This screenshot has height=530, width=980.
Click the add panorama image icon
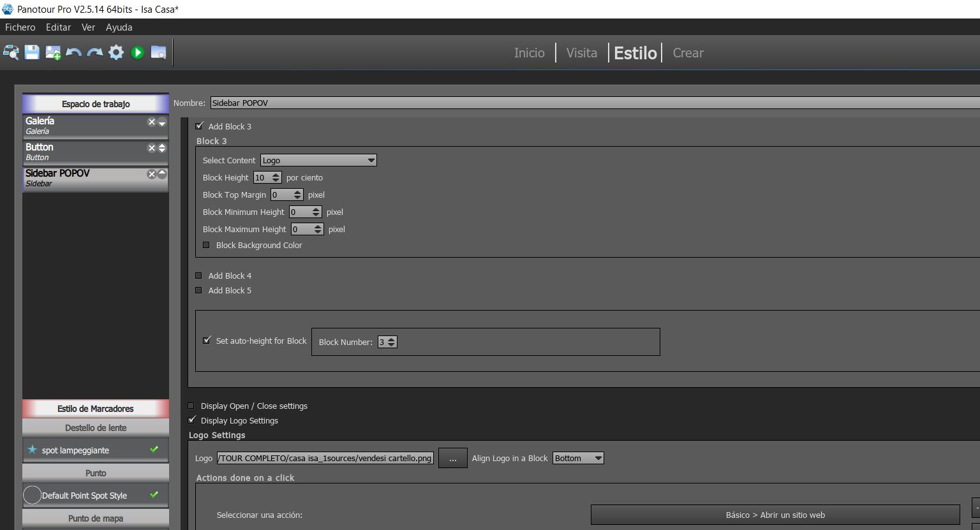pyautogui.click(x=53, y=52)
